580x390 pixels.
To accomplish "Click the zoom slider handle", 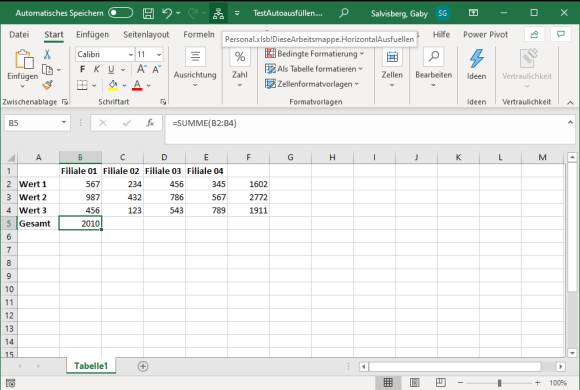I will [x=499, y=383].
